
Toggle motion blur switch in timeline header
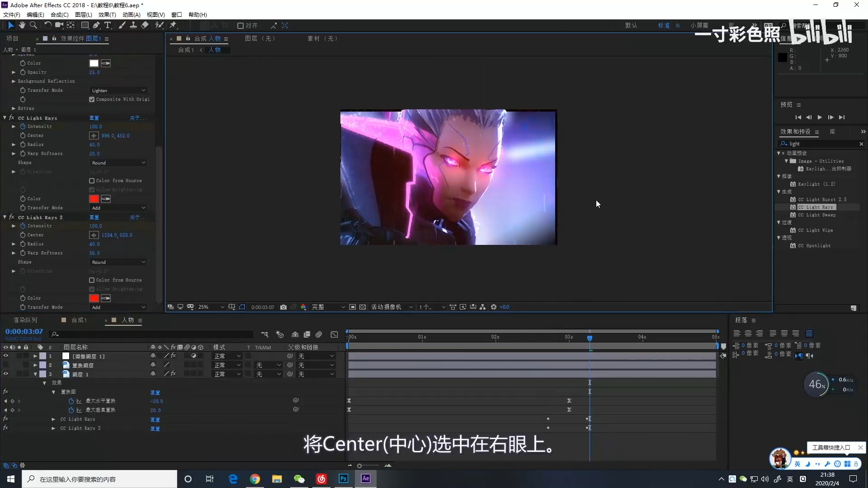click(x=319, y=335)
